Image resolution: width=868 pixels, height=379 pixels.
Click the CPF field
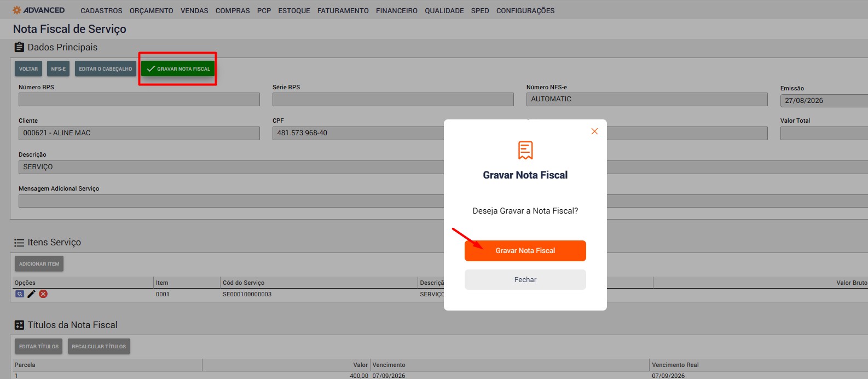click(x=358, y=133)
